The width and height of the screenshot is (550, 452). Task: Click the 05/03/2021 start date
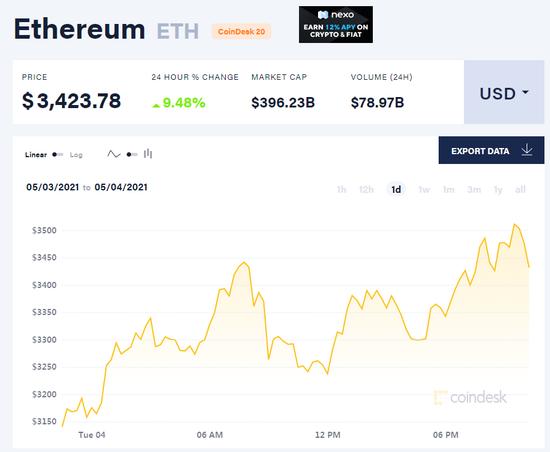coord(53,187)
